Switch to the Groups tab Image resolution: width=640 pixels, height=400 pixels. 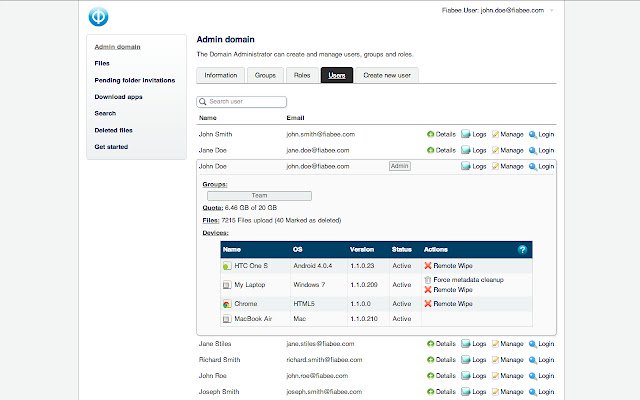pyautogui.click(x=265, y=76)
